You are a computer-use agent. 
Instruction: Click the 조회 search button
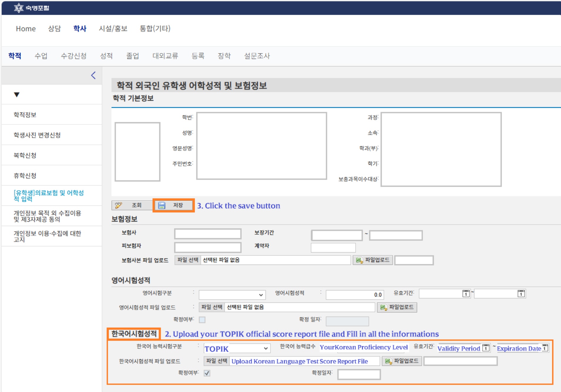(x=132, y=205)
